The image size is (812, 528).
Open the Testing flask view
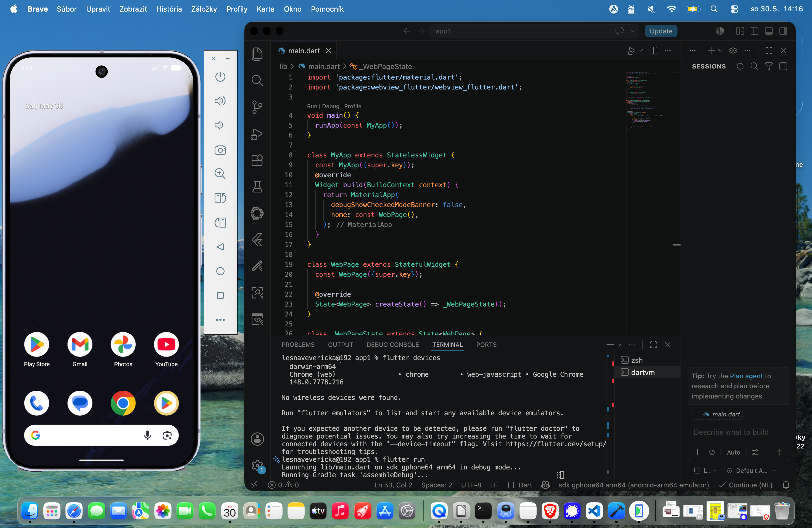point(257,187)
